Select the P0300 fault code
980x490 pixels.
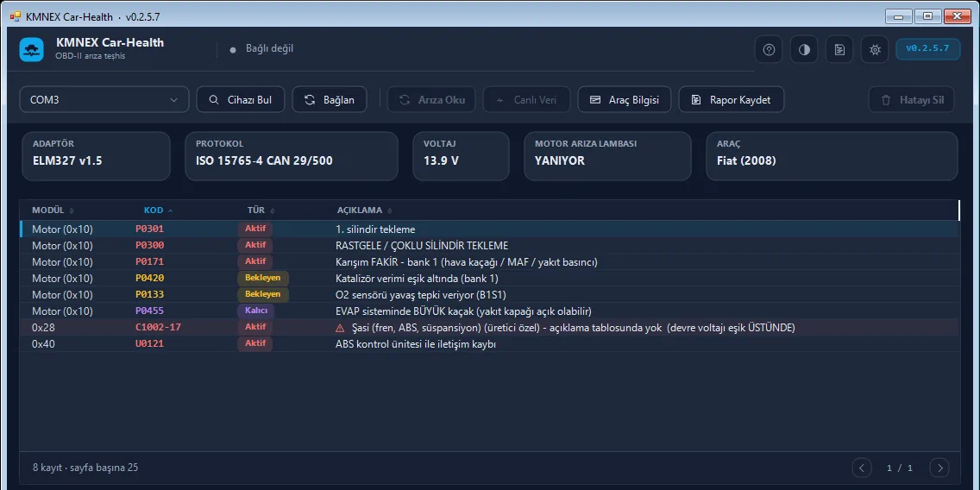coord(150,245)
